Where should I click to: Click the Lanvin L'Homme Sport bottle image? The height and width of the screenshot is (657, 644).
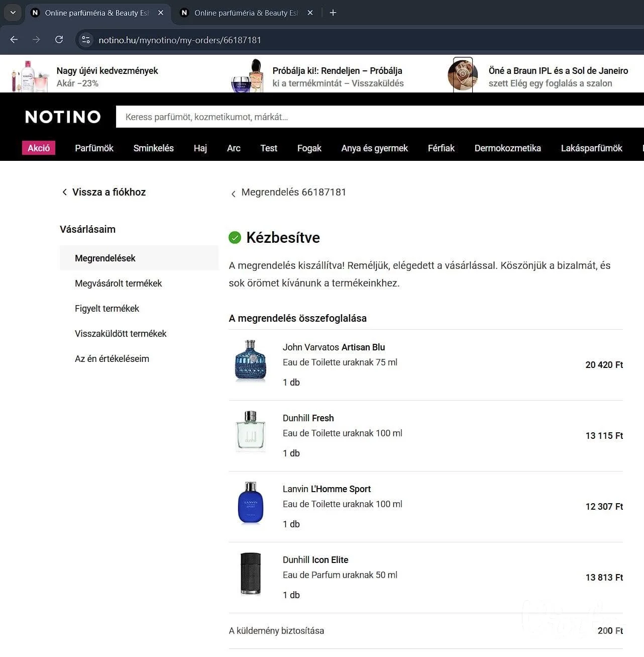250,502
